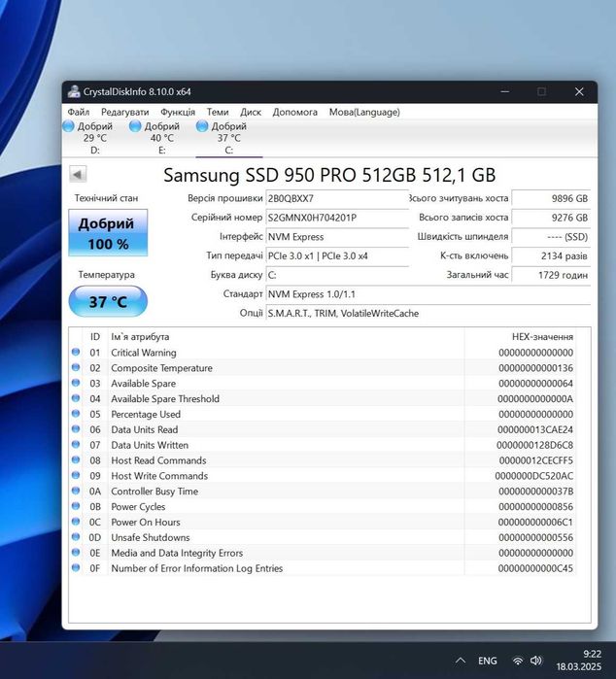Click total host reads value 9896 GB

[x=551, y=198]
